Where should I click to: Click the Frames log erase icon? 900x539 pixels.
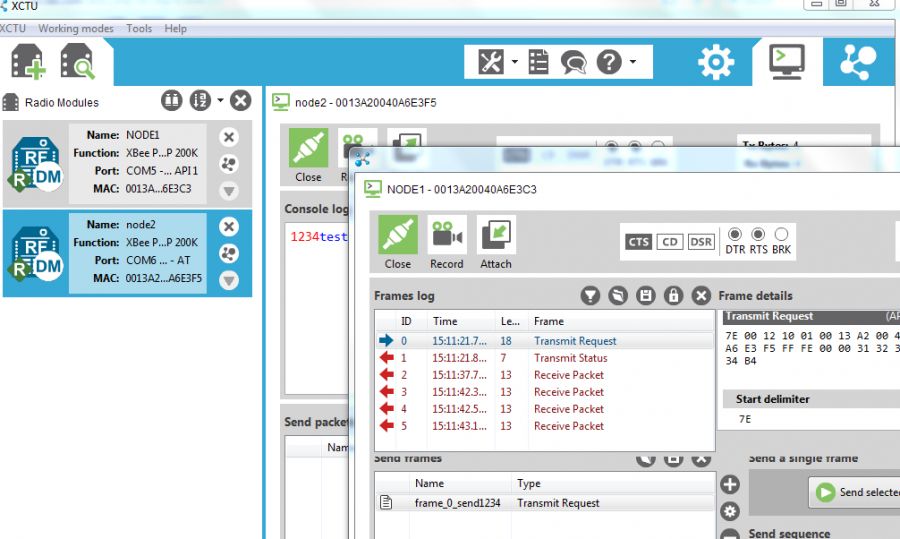[618, 296]
